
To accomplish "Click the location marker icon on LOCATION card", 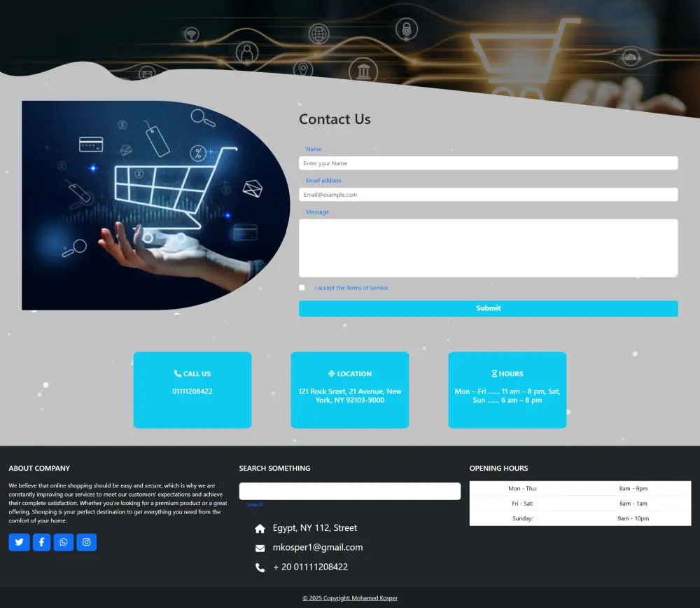I will click(331, 373).
